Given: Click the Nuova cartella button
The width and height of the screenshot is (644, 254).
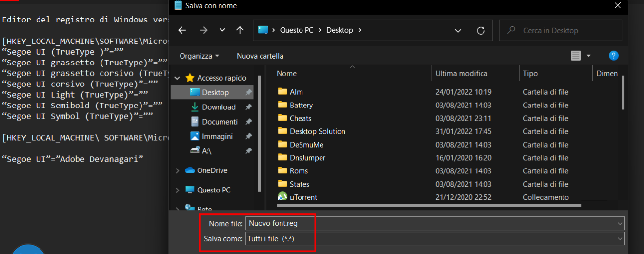Looking at the screenshot, I should click(260, 56).
